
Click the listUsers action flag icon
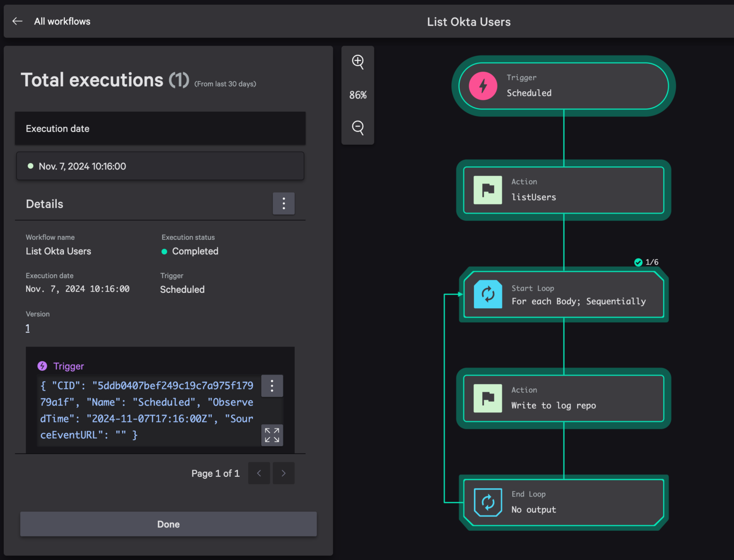coord(487,190)
